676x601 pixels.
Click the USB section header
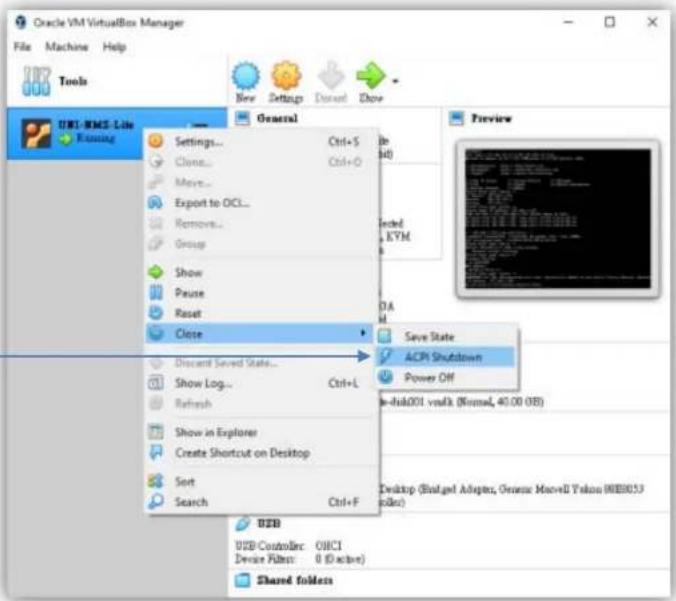[269, 523]
